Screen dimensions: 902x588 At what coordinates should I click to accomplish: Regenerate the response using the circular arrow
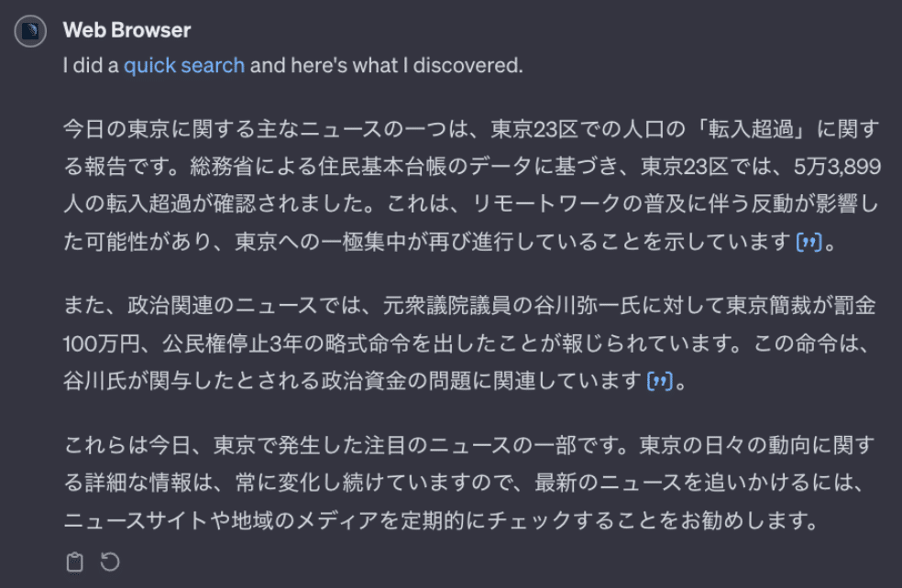[110, 561]
